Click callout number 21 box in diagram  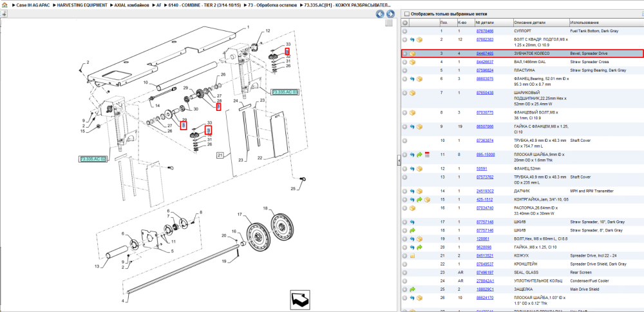[220, 155]
